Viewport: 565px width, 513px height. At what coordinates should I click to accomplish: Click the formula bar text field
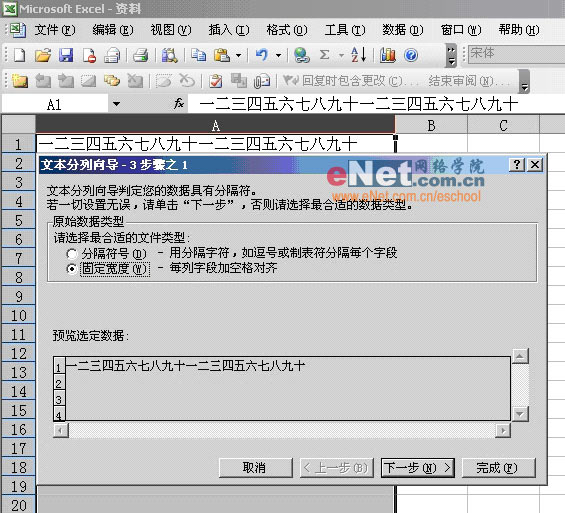tap(375, 104)
